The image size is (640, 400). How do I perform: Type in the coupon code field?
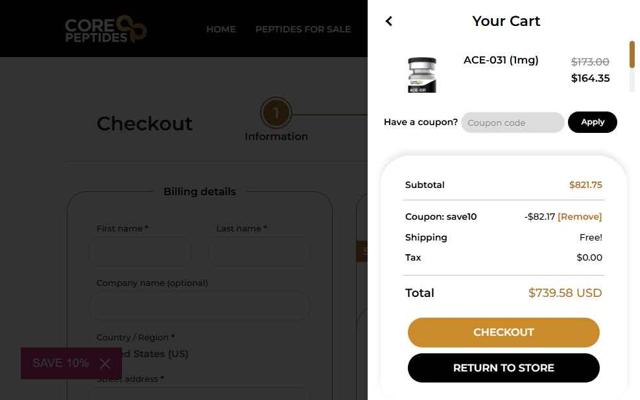pyautogui.click(x=512, y=122)
